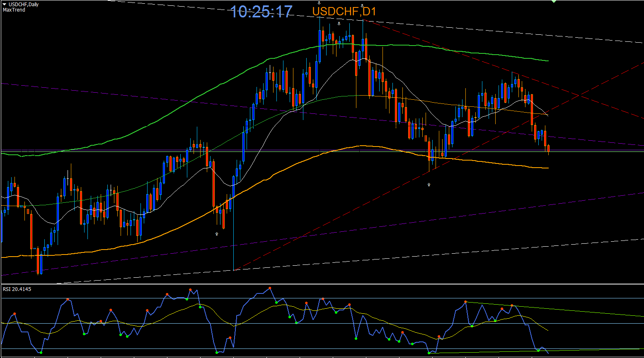Click the blue down arrow beneath the USDCHF,D1 label
Screen dimensions: 644x358
point(339,24)
